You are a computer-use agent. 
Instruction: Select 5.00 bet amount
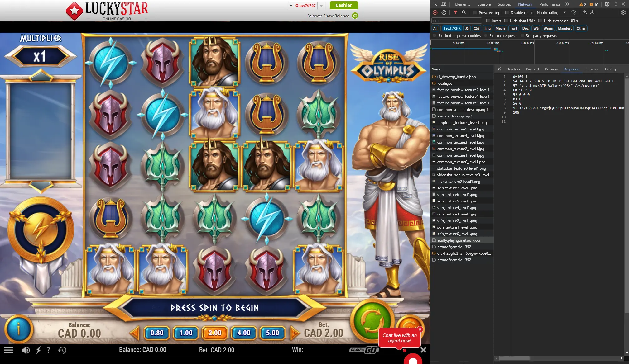coord(272,333)
